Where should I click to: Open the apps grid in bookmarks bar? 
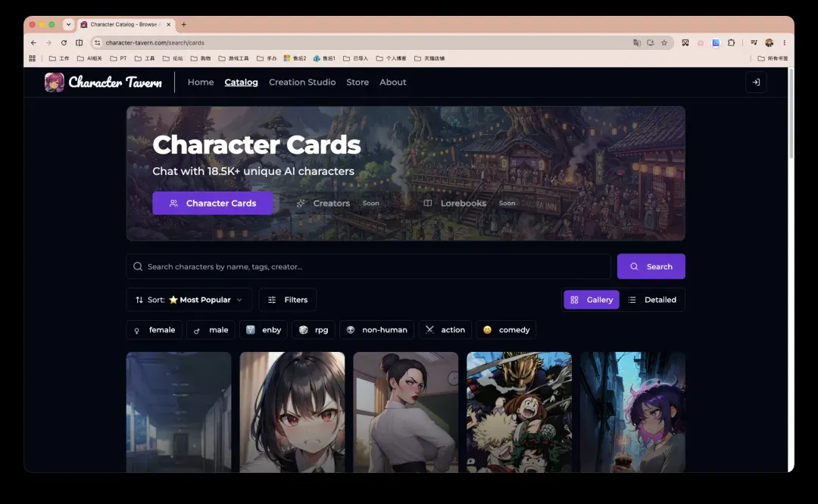click(33, 58)
